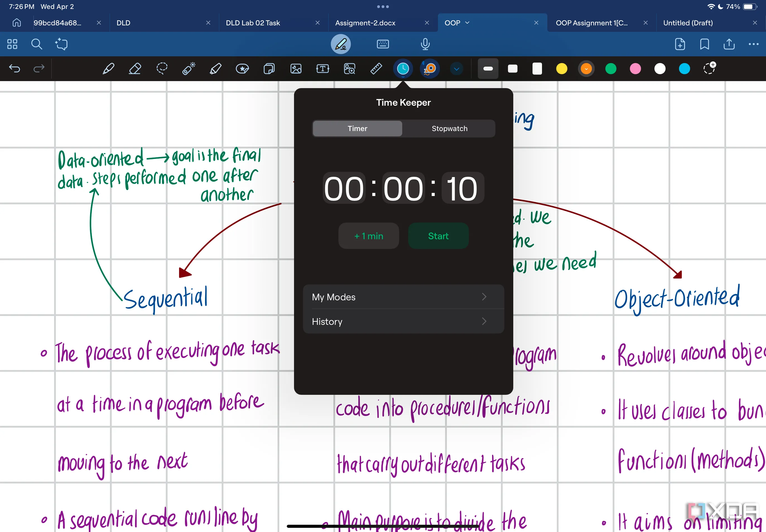Open the Add page icon
This screenshot has width=766, height=532.
[x=680, y=44]
